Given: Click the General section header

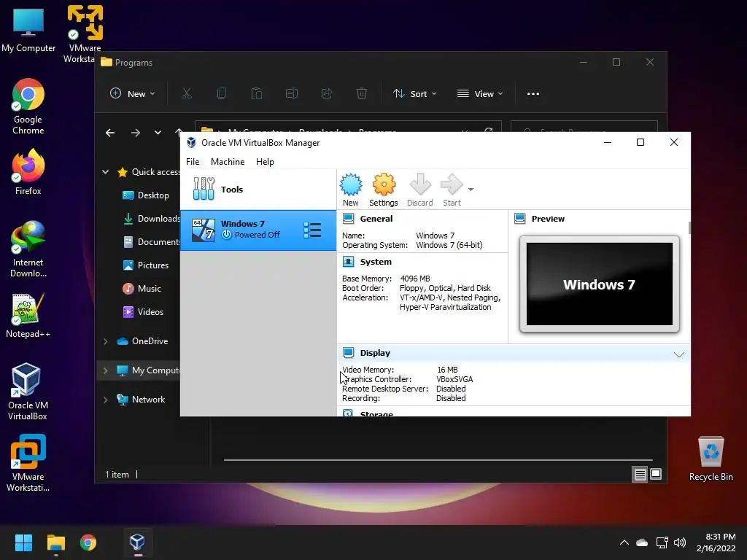Looking at the screenshot, I should coord(376,219).
